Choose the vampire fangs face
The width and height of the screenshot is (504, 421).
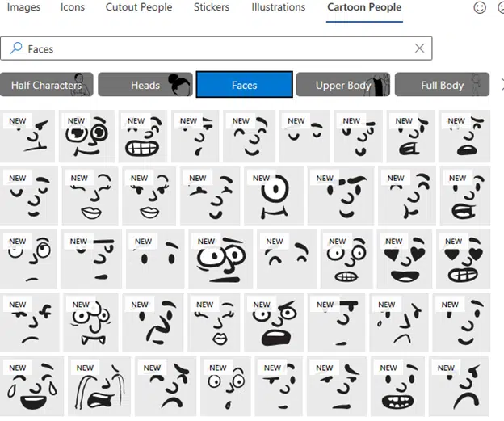tap(91, 322)
